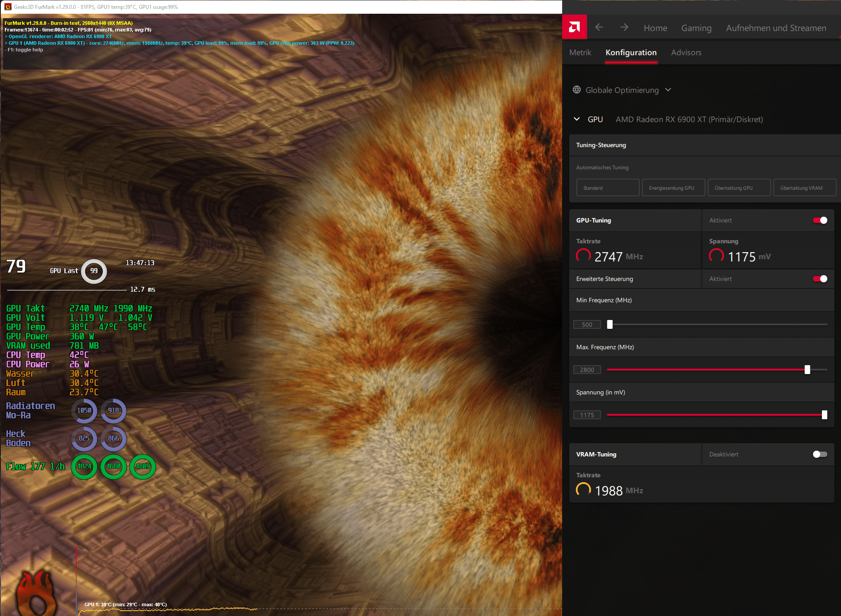
Task: Click the 'Flow 177 l/h' overlay label
Action: pos(35,466)
